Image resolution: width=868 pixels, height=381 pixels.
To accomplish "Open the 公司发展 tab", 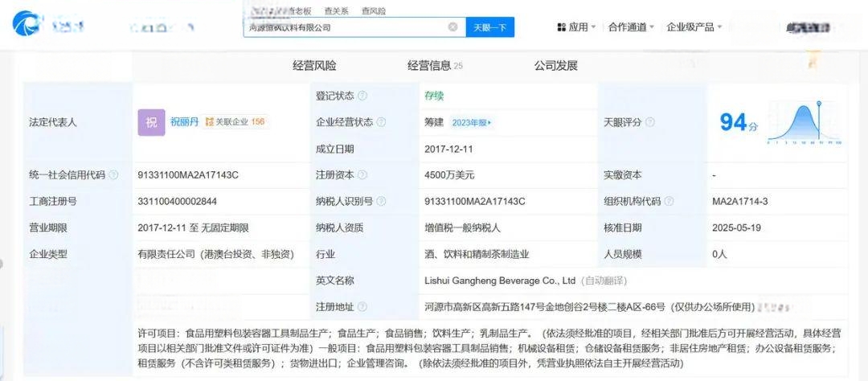I will coord(556,66).
